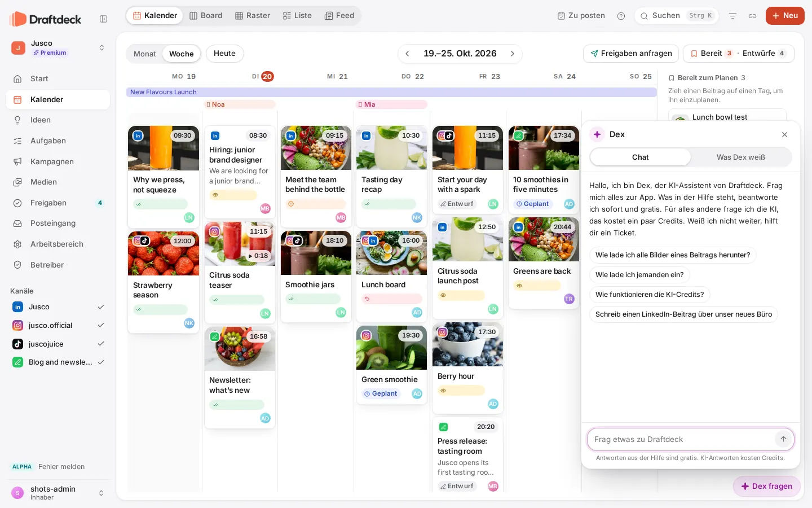Open the help question mark icon
The image size is (812, 508).
click(x=621, y=16)
